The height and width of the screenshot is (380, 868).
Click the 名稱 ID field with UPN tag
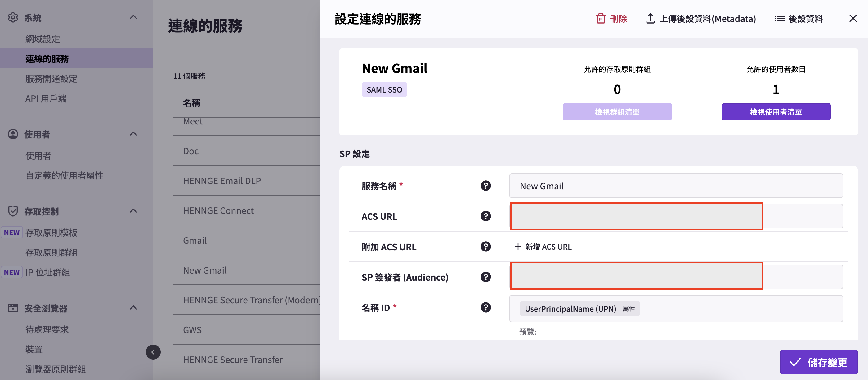click(676, 308)
